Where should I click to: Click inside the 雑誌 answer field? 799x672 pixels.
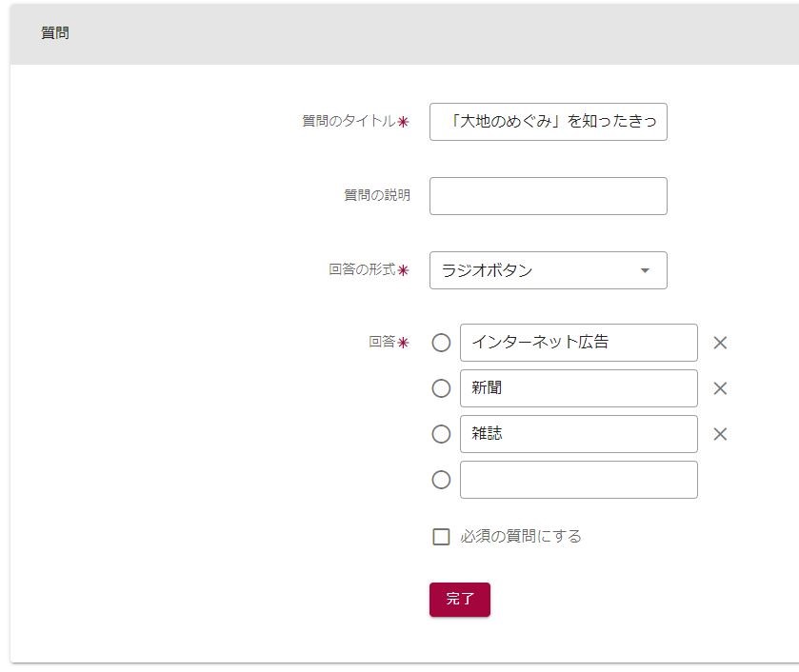578,434
